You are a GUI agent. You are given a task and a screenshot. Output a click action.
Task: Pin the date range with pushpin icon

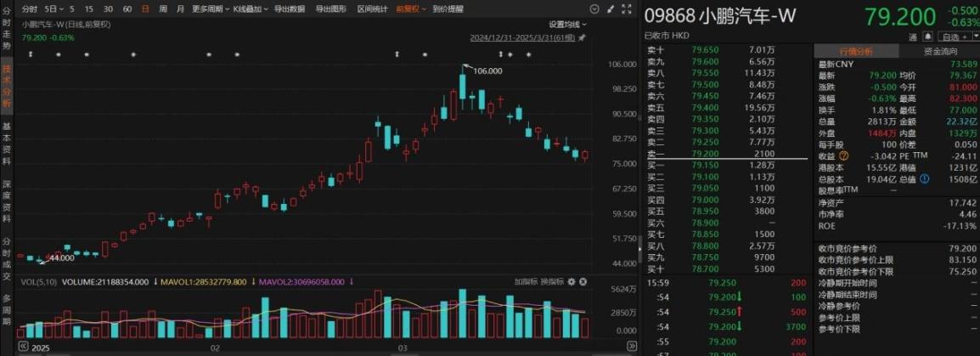pos(582,37)
